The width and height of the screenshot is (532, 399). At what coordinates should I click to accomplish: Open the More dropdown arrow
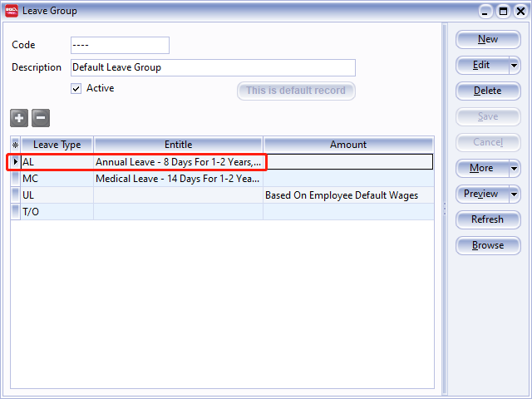point(514,168)
